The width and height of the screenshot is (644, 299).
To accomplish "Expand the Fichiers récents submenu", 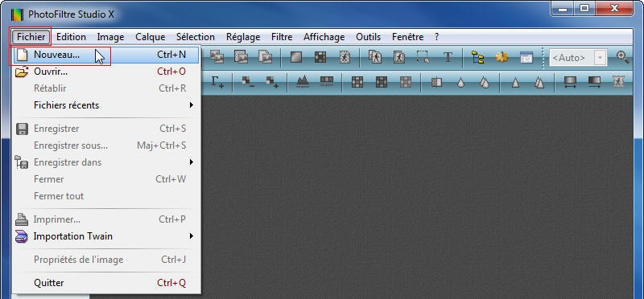I will click(x=106, y=105).
